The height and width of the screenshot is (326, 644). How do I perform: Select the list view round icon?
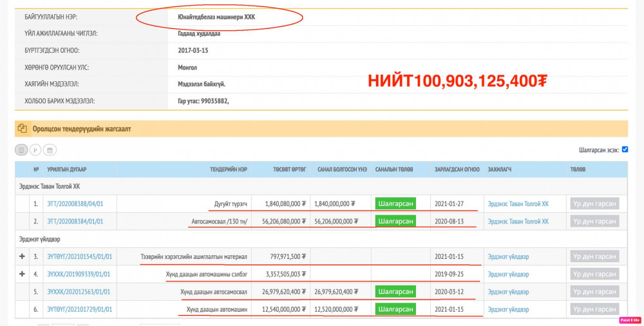[x=21, y=150]
